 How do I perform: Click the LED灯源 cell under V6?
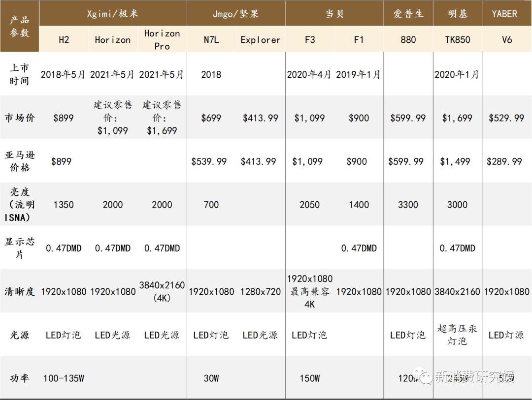coord(506,335)
